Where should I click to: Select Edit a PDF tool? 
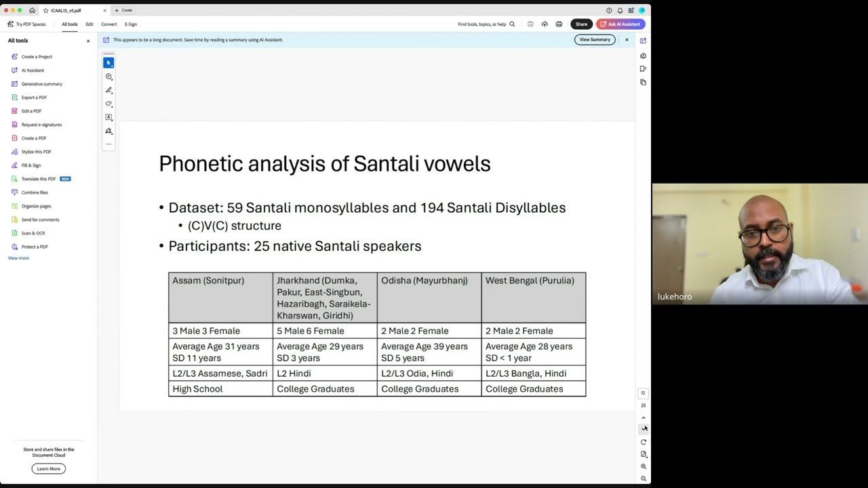point(31,110)
